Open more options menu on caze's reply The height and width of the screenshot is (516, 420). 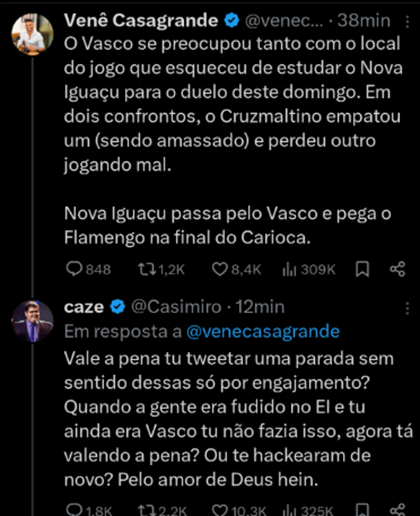[407, 307]
